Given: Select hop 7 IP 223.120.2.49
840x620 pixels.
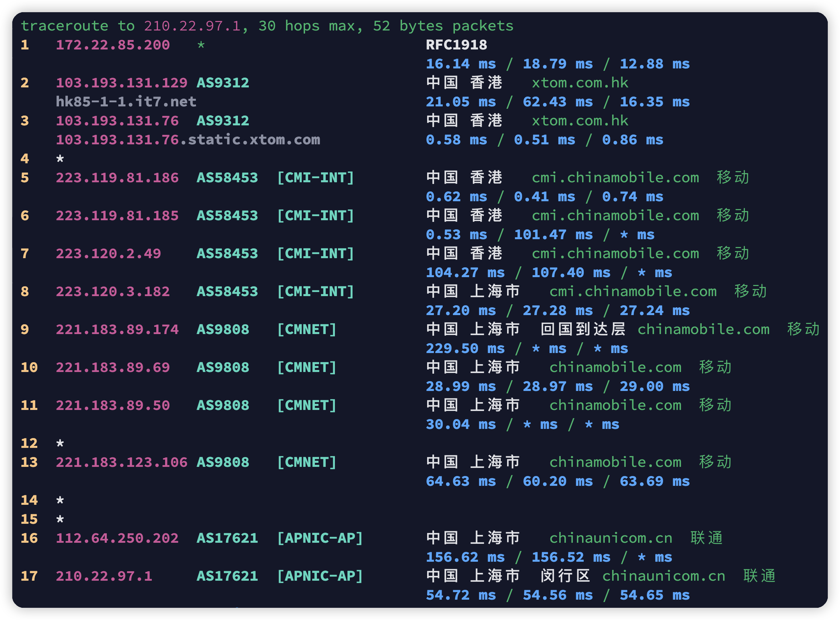Looking at the screenshot, I should pos(108,254).
